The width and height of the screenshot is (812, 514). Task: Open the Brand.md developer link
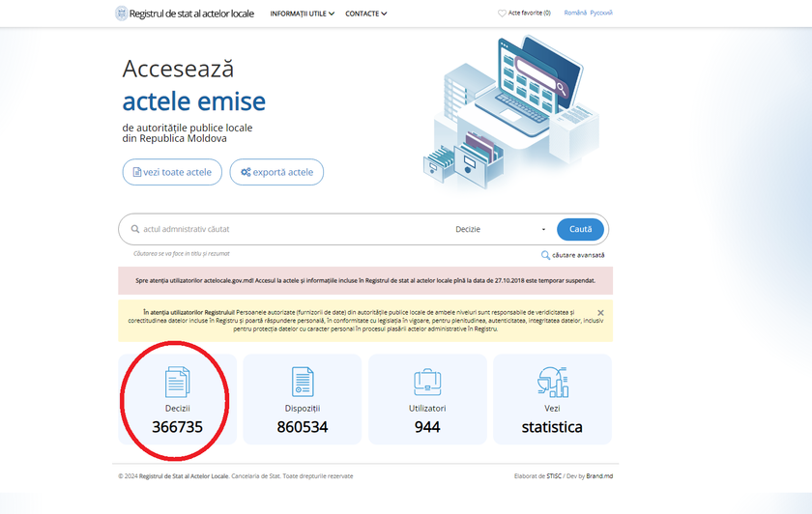(597, 476)
